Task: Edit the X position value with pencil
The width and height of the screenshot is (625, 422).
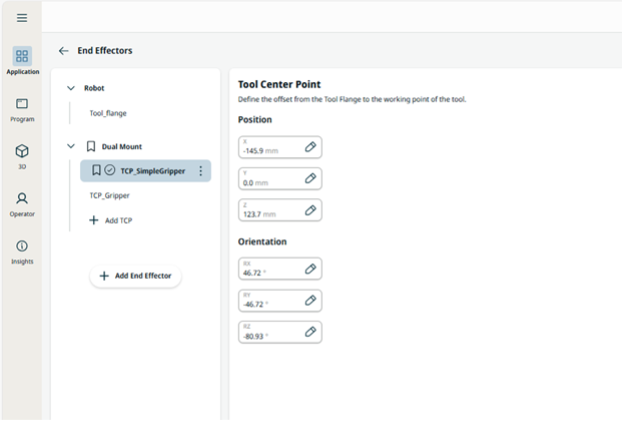Action: [x=310, y=147]
